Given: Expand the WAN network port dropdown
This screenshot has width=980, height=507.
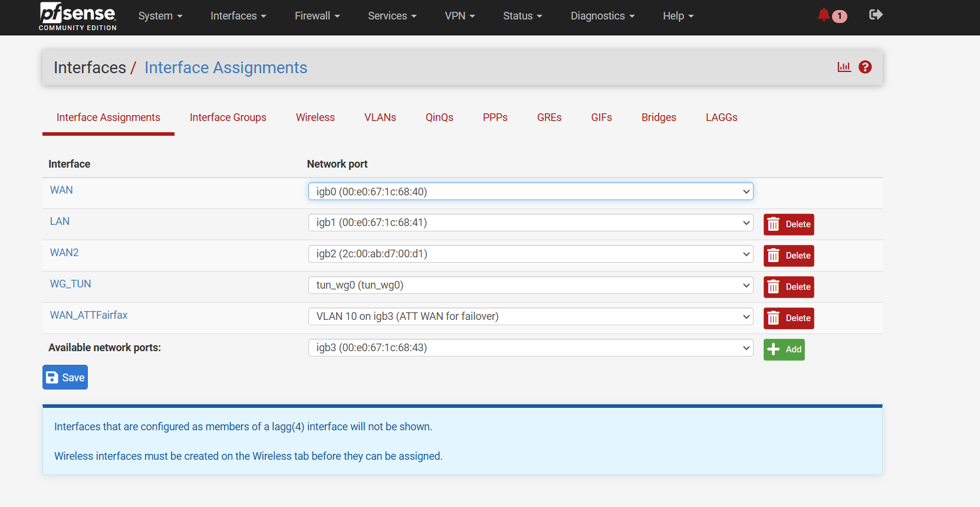Looking at the screenshot, I should tap(531, 191).
